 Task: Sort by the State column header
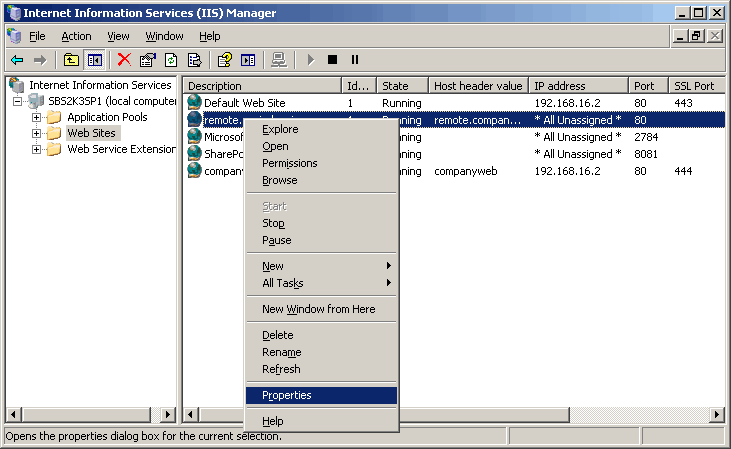403,86
